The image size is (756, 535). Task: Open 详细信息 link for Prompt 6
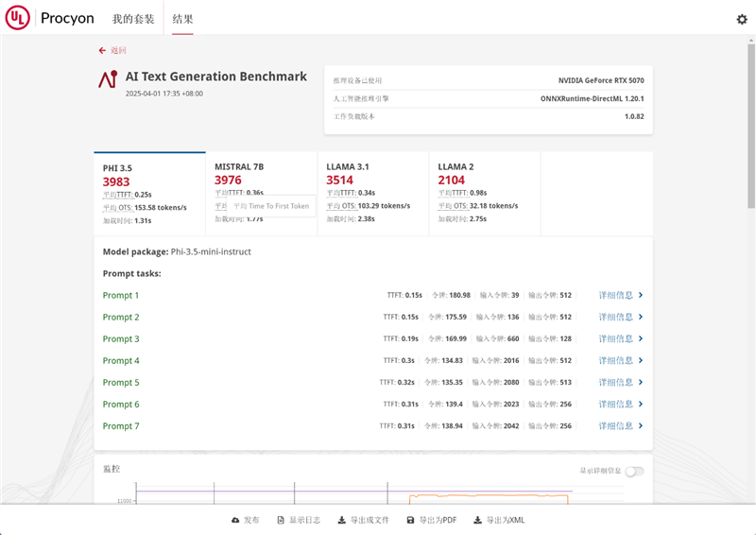click(616, 405)
